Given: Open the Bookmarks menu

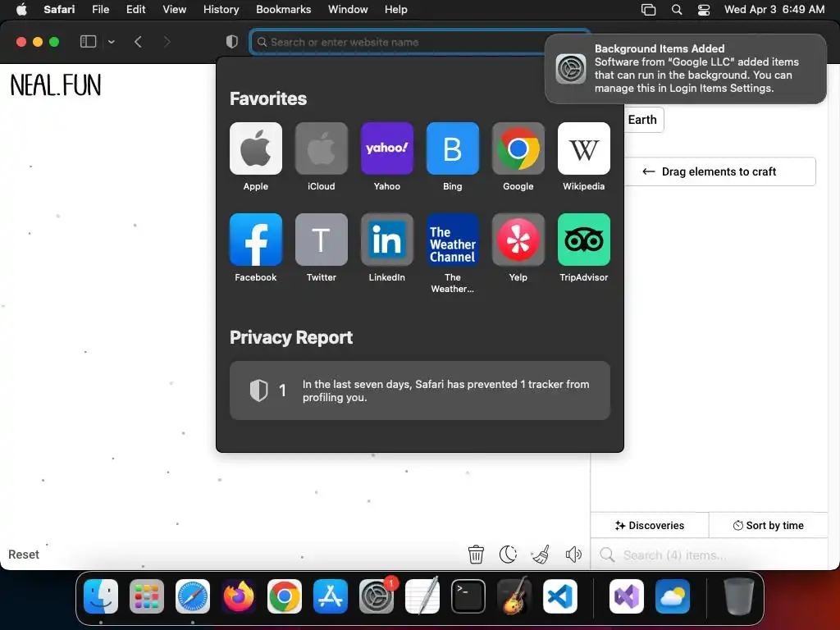Looking at the screenshot, I should pyautogui.click(x=283, y=10).
